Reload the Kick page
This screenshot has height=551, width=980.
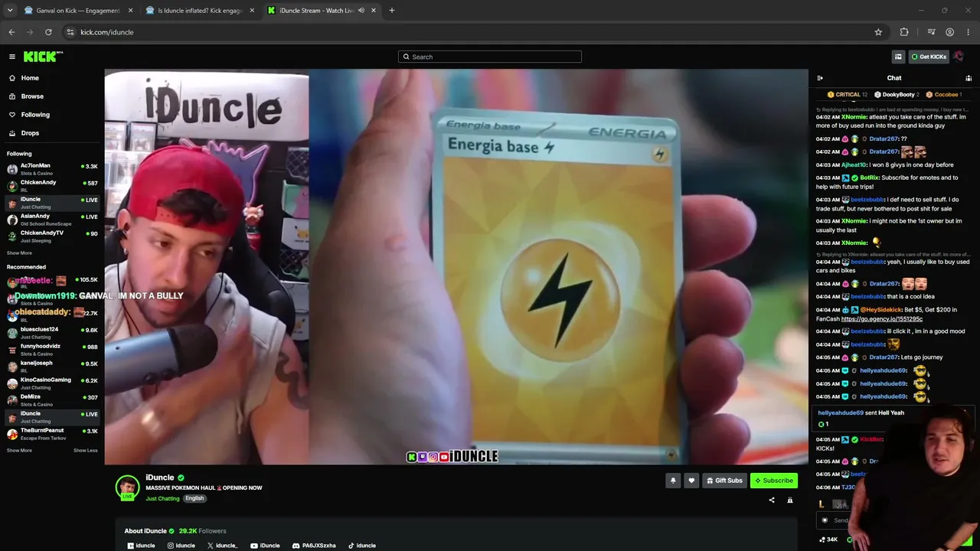click(x=48, y=32)
